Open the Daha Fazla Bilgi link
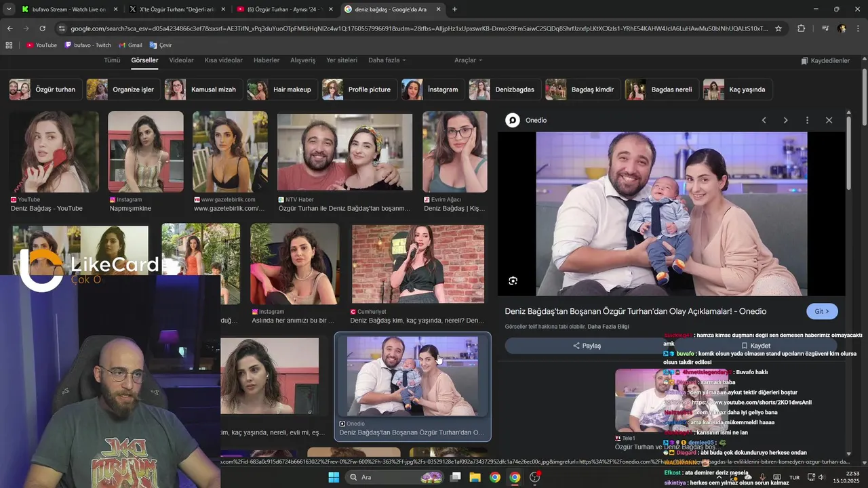Viewport: 868px width, 488px height. tap(608, 327)
